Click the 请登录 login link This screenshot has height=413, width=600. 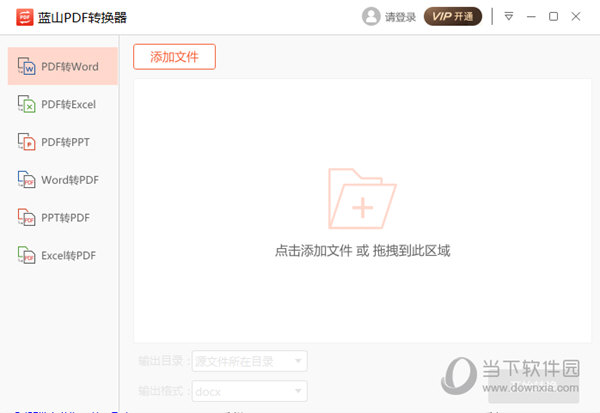[401, 17]
